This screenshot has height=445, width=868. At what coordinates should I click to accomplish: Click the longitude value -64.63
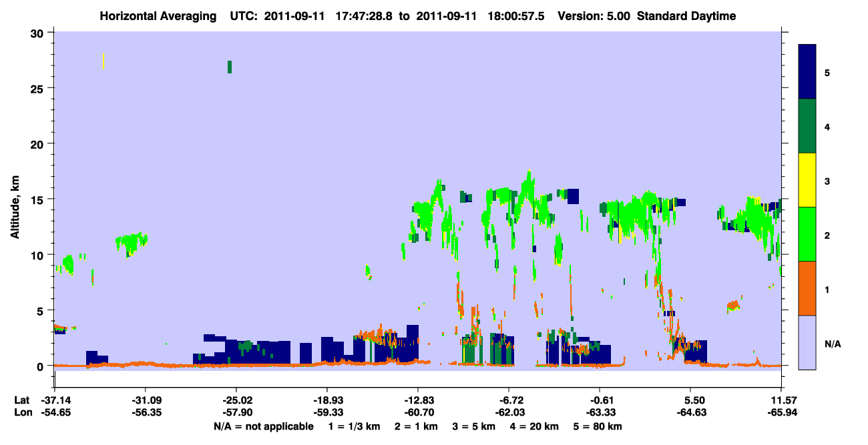690,412
